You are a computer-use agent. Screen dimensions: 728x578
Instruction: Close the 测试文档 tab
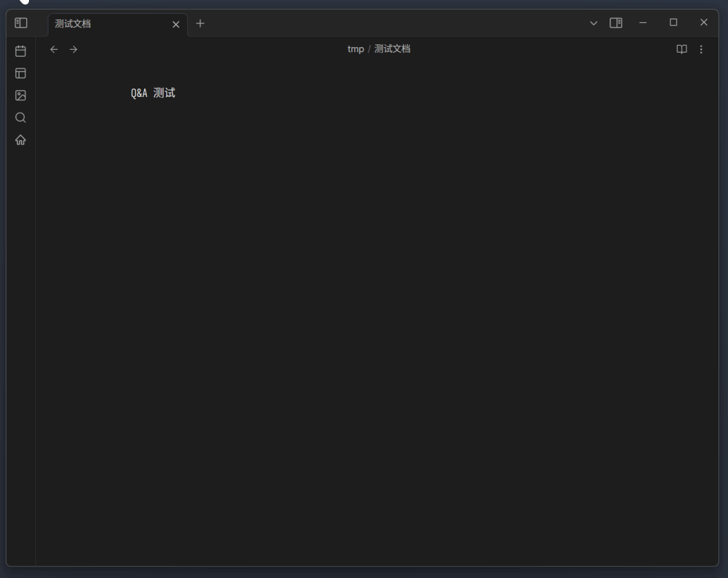point(176,25)
